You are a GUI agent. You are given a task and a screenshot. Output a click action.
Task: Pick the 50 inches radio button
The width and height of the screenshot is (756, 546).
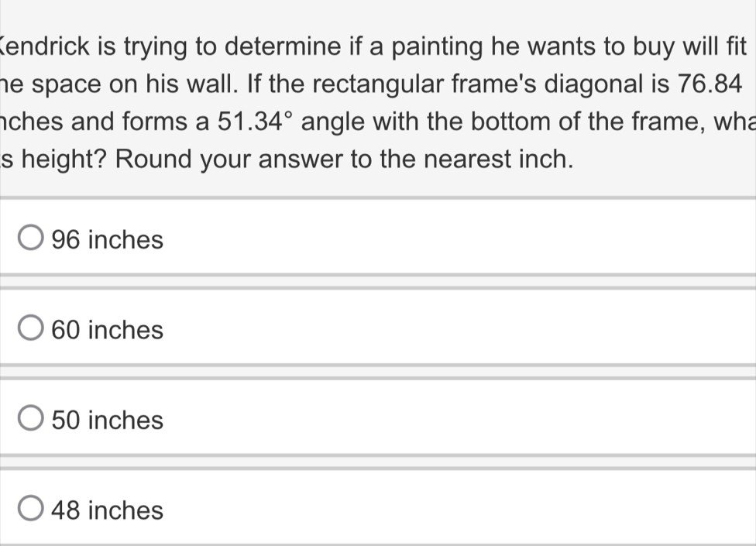(32, 420)
